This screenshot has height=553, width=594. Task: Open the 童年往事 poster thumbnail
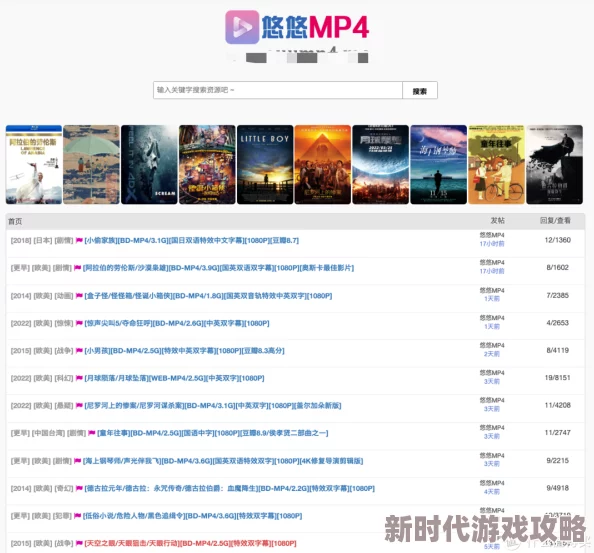pos(497,164)
